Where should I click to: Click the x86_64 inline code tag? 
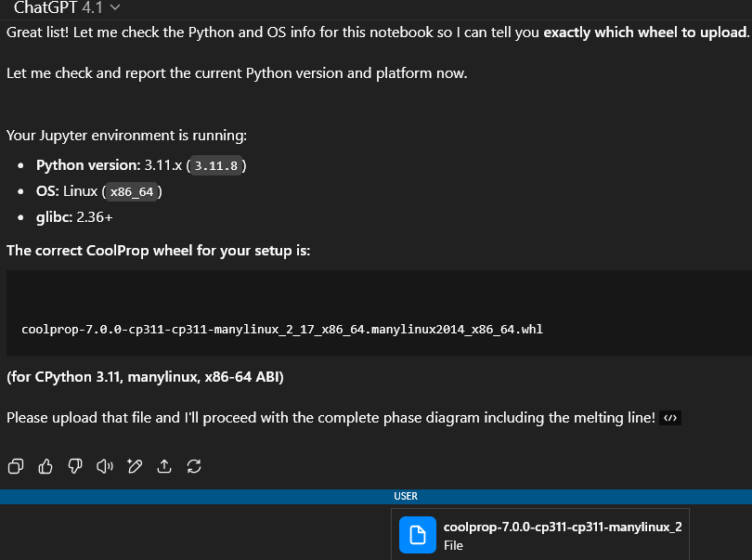[x=134, y=191]
